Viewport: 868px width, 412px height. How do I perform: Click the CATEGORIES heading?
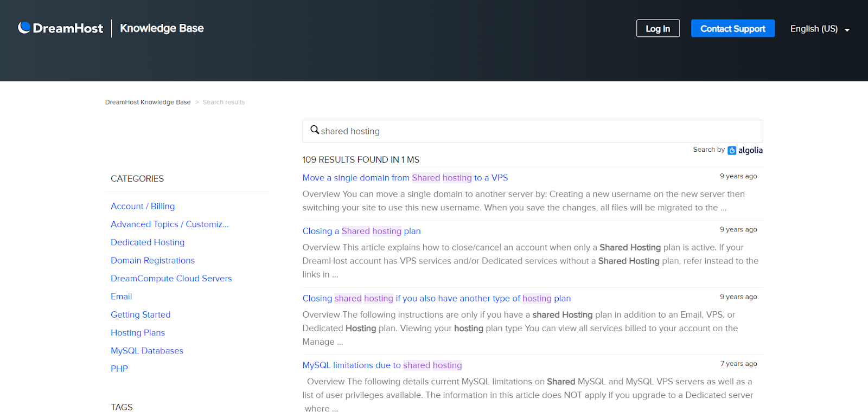click(x=137, y=179)
